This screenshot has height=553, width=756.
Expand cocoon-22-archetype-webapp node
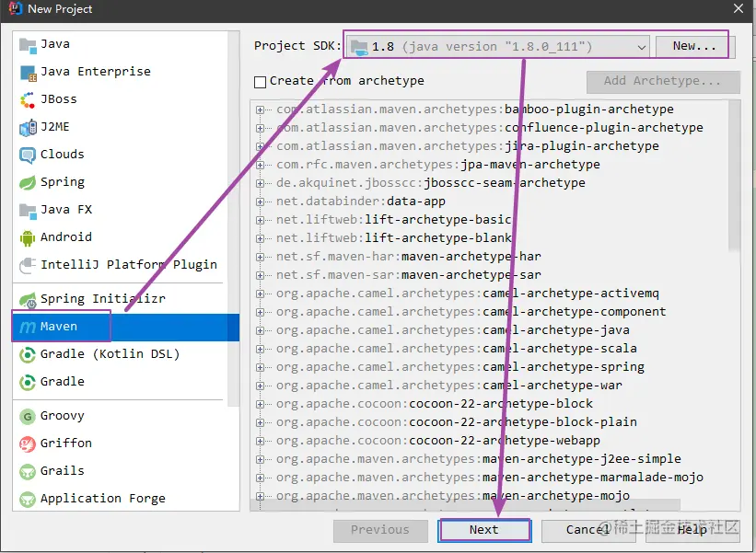coord(260,442)
